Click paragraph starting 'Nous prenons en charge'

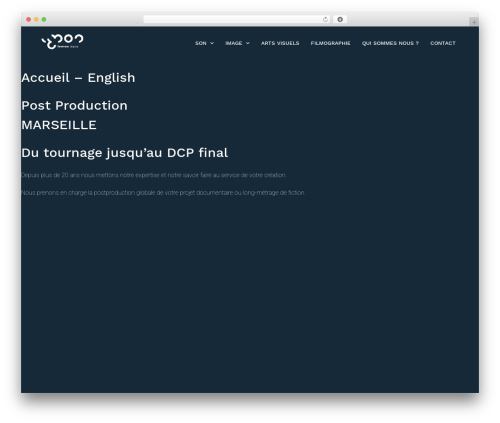click(163, 193)
